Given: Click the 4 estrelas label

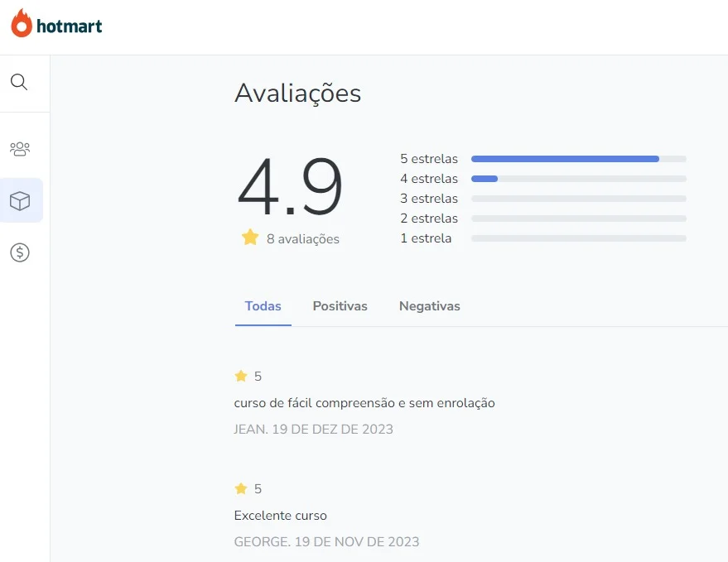Looking at the screenshot, I should pos(429,179).
